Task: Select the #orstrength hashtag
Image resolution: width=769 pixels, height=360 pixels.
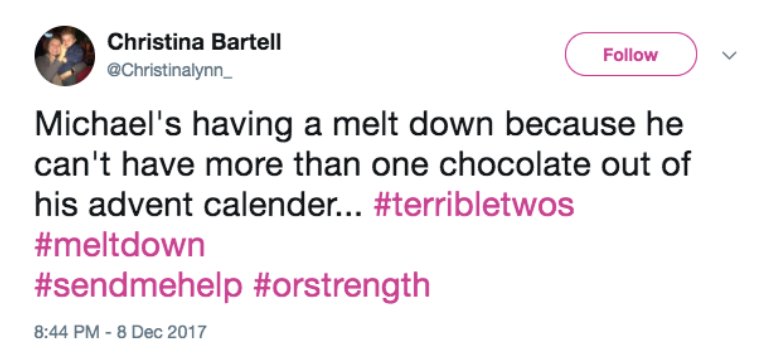Action: (341, 286)
